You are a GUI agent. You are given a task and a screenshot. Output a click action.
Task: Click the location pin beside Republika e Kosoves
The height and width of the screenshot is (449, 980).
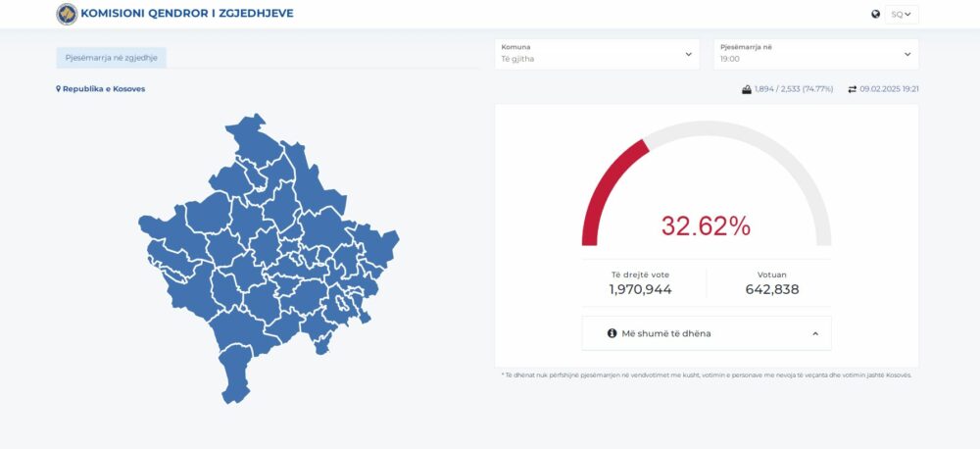[58, 89]
